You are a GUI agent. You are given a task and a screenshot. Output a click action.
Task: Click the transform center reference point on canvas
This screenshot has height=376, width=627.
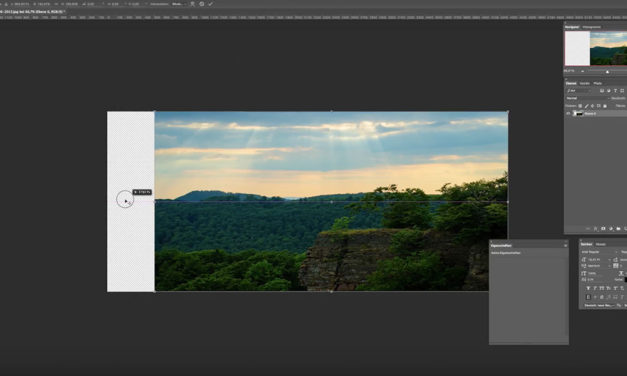click(x=331, y=202)
